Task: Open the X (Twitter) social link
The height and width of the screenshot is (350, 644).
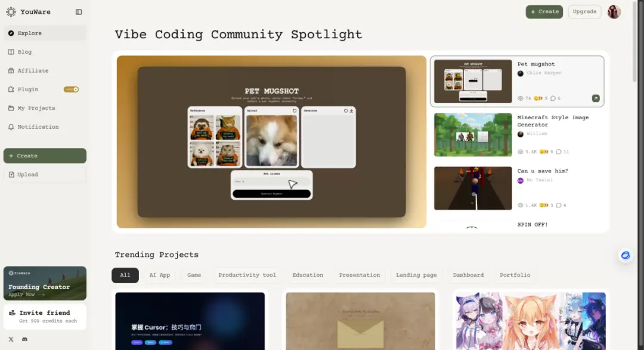Action: pyautogui.click(x=11, y=339)
